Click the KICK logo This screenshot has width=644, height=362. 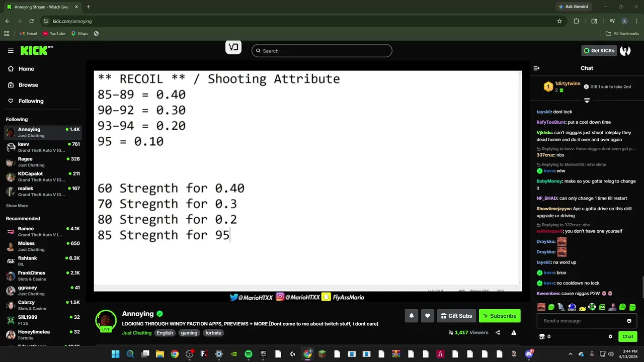(36, 51)
